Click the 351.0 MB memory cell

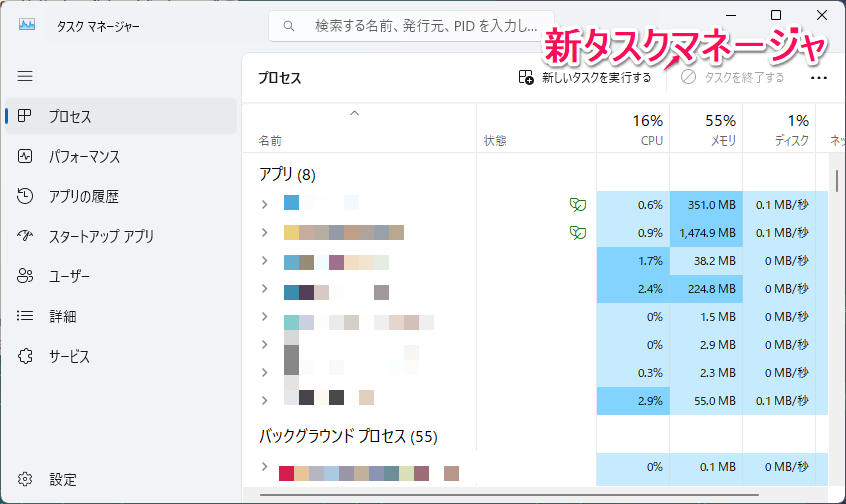[706, 205]
